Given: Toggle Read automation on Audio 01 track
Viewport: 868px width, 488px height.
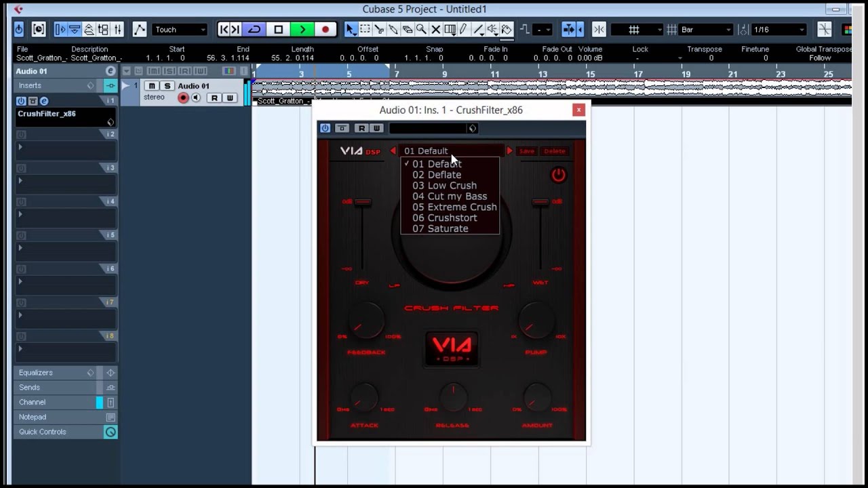Looking at the screenshot, I should 214,98.
